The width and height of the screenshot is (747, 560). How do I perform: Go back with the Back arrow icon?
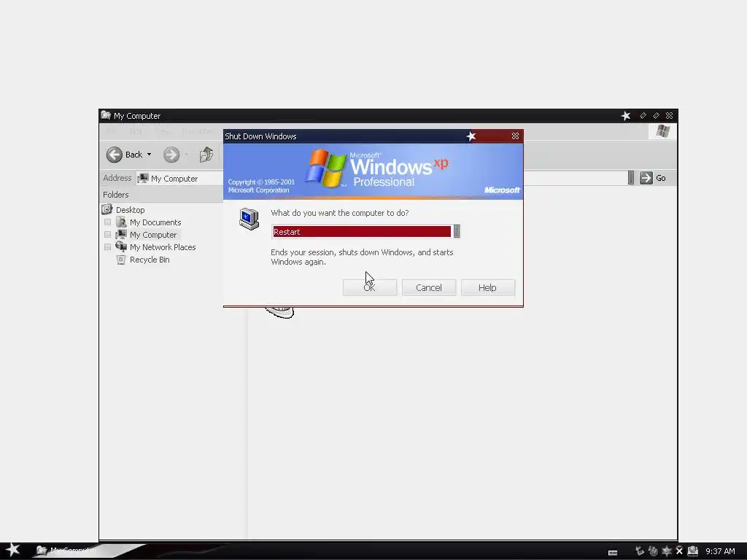coord(115,155)
